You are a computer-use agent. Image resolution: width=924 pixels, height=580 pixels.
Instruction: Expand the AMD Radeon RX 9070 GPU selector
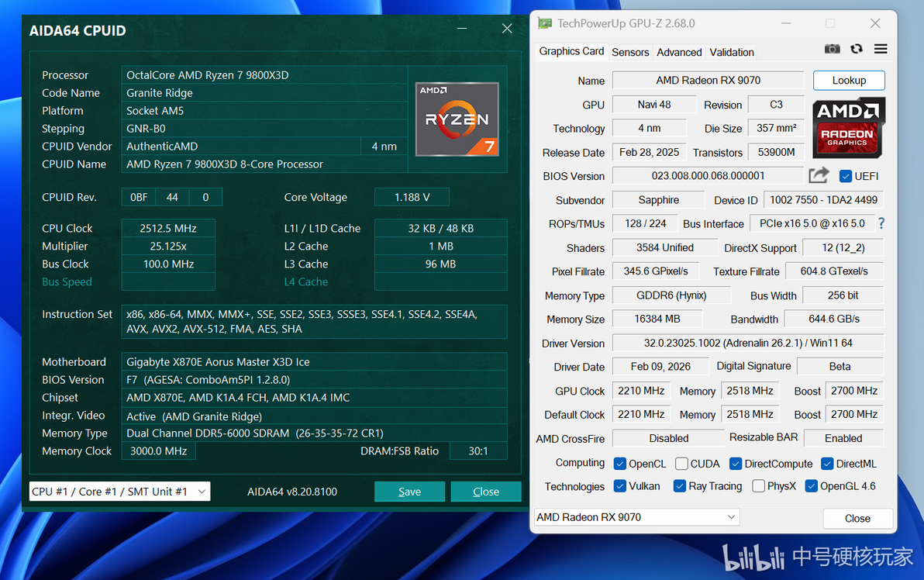[636, 517]
